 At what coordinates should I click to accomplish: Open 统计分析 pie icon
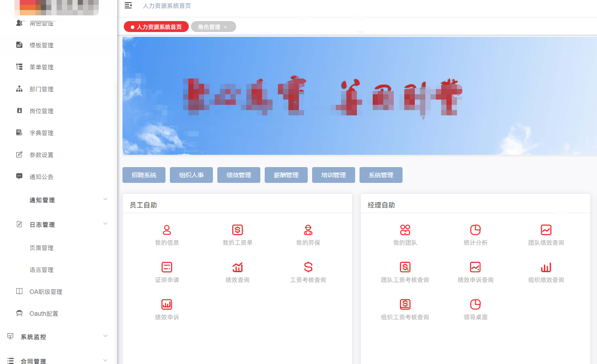tap(475, 230)
